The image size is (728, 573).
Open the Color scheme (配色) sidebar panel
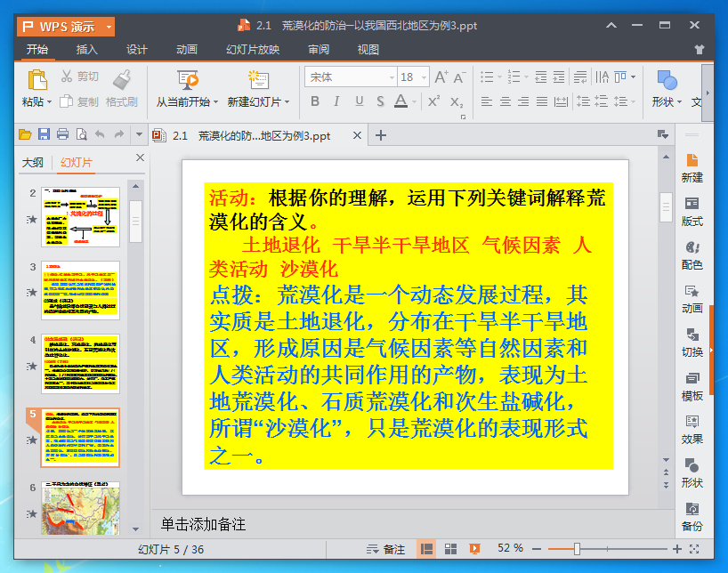point(692,255)
